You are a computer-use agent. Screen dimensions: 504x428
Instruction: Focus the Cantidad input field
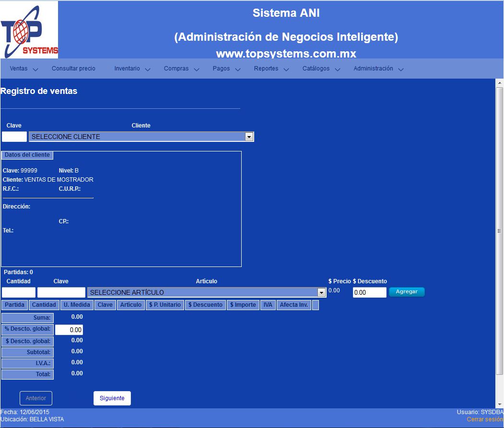tap(19, 292)
